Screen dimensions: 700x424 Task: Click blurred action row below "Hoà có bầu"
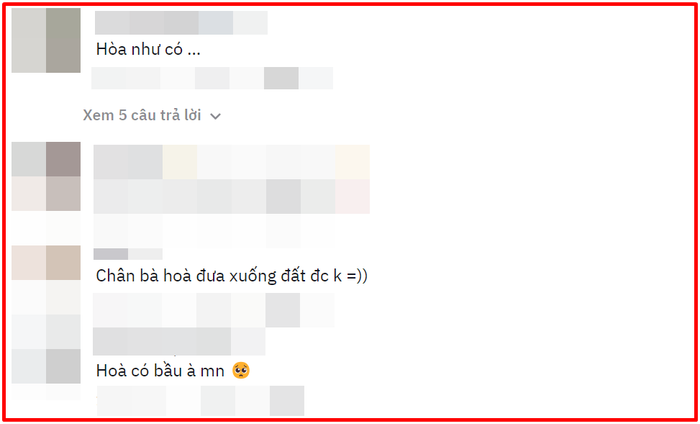200,401
